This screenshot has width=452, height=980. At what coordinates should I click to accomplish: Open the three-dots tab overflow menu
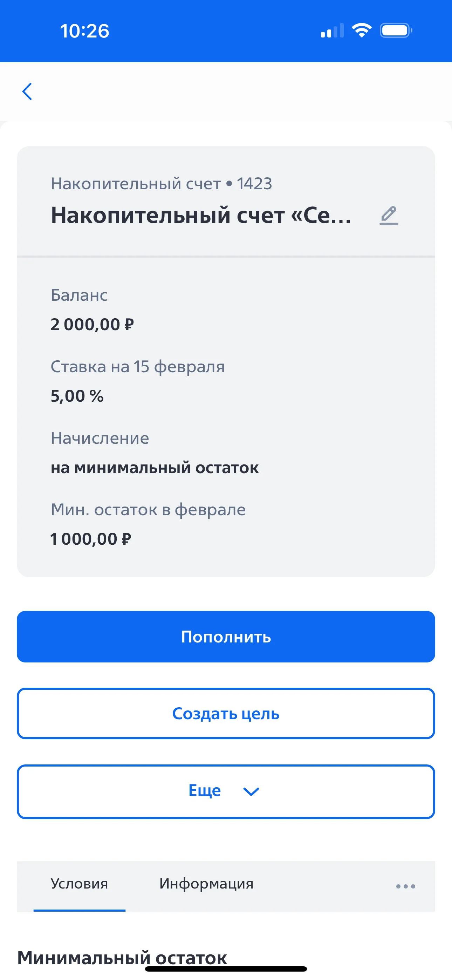point(405,886)
